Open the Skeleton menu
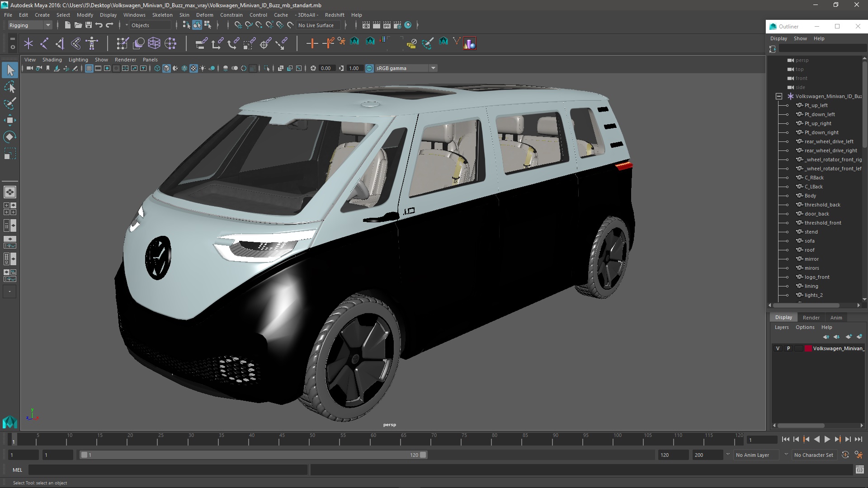The width and height of the screenshot is (868, 488). (162, 15)
